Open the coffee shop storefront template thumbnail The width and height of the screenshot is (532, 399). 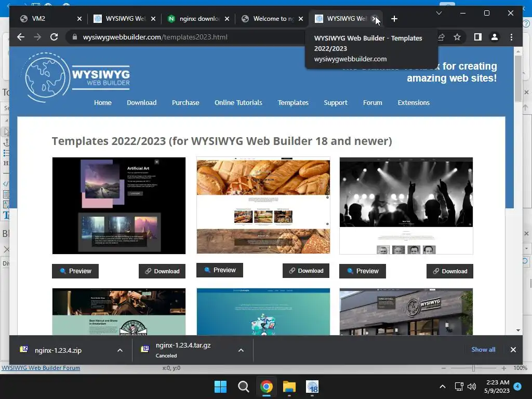click(406, 312)
